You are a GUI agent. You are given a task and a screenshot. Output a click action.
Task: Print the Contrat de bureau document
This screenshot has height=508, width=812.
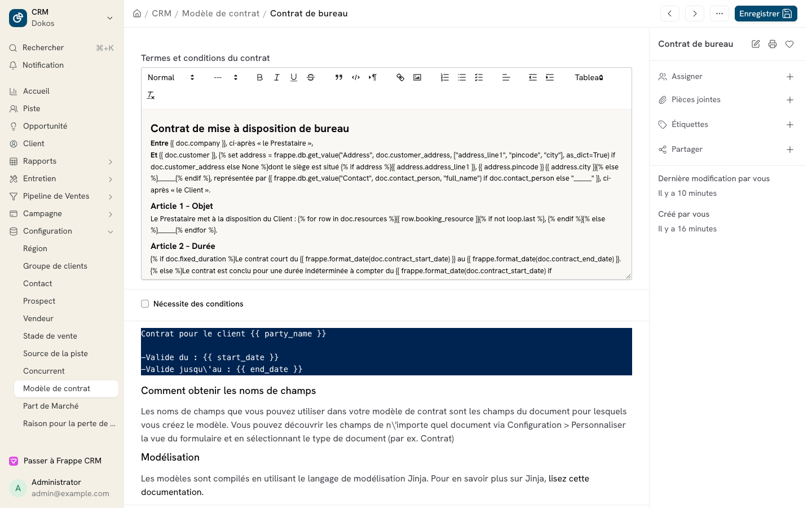click(773, 44)
